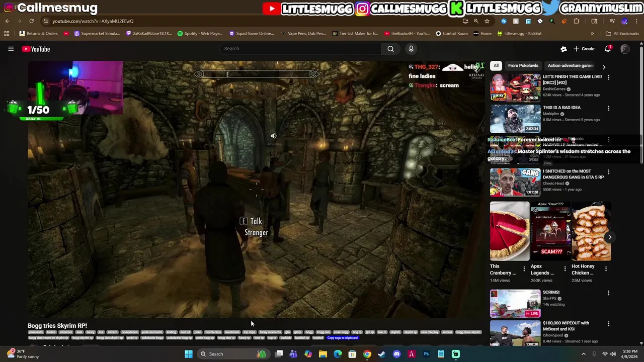
Task: Open the This Cranberry short
Action: coord(510,232)
